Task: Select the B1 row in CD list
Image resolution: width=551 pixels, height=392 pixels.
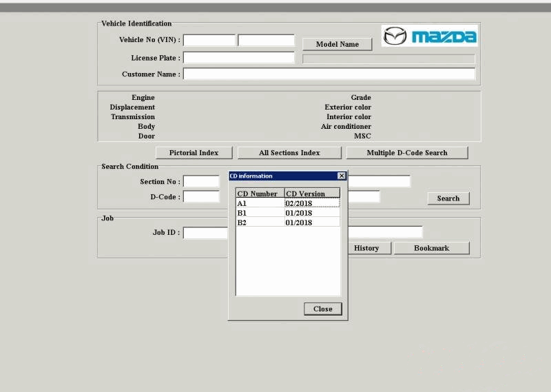Action: point(260,213)
